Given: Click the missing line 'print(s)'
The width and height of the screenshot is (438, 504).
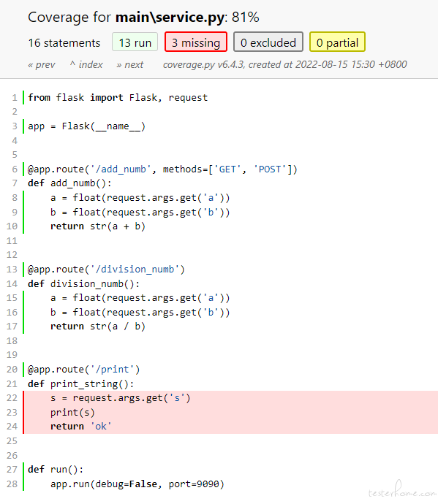Looking at the screenshot, I should [72, 413].
